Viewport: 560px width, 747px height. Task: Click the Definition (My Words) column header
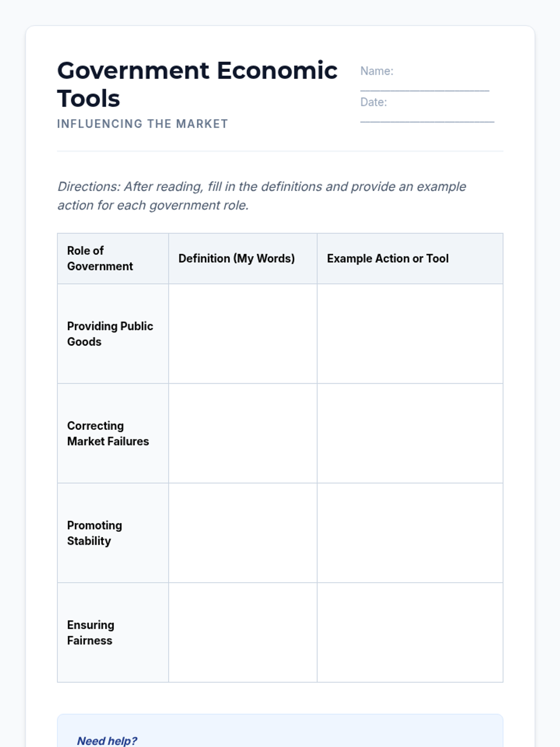click(236, 258)
